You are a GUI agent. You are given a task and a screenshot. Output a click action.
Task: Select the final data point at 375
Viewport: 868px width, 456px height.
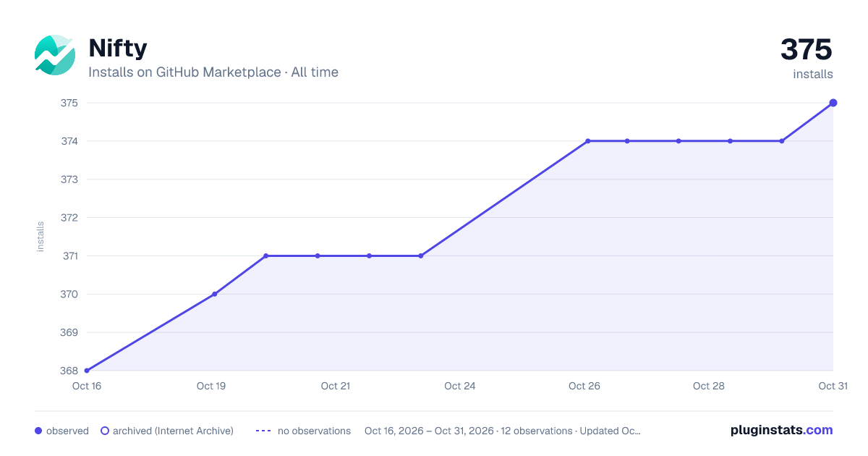(833, 103)
